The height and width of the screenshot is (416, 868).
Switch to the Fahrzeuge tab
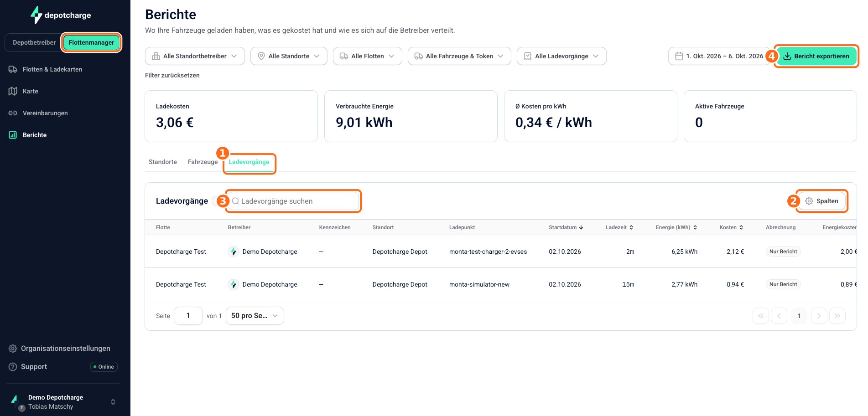203,162
